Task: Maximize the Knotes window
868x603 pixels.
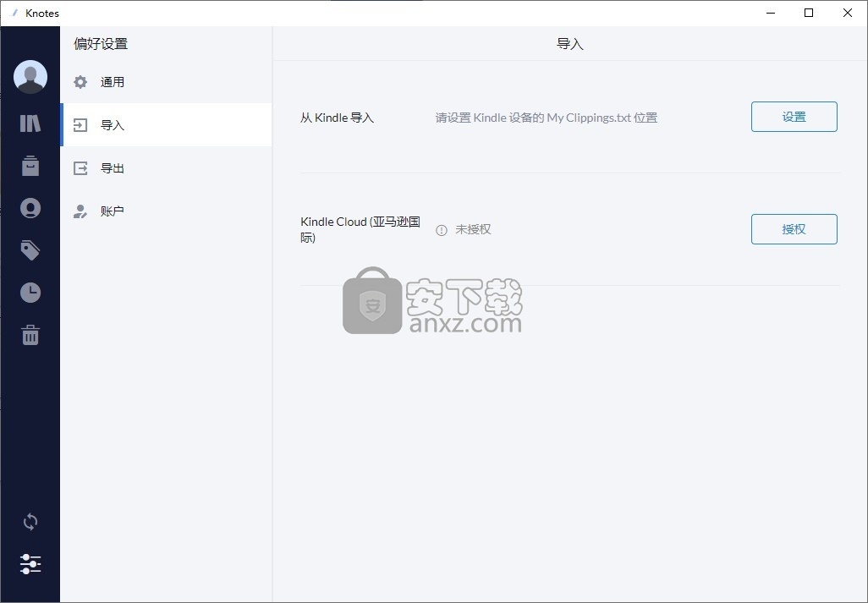Action: pos(809,13)
